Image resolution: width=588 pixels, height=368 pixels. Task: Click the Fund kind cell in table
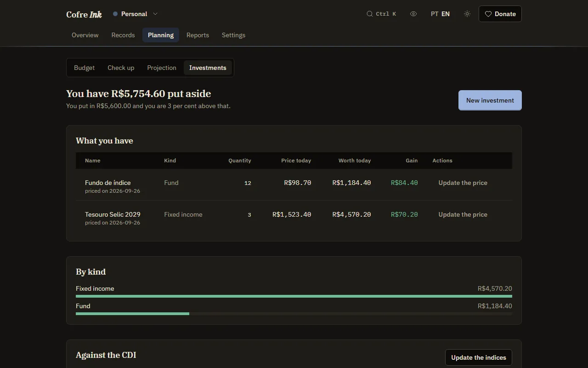click(171, 183)
